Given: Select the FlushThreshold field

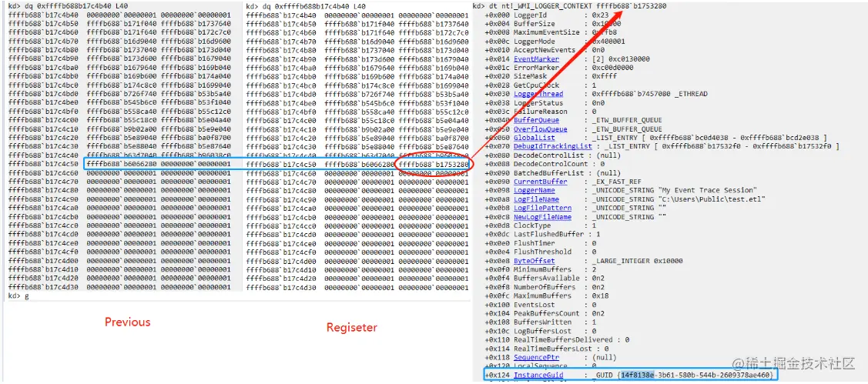Looking at the screenshot, I should pyautogui.click(x=541, y=252).
